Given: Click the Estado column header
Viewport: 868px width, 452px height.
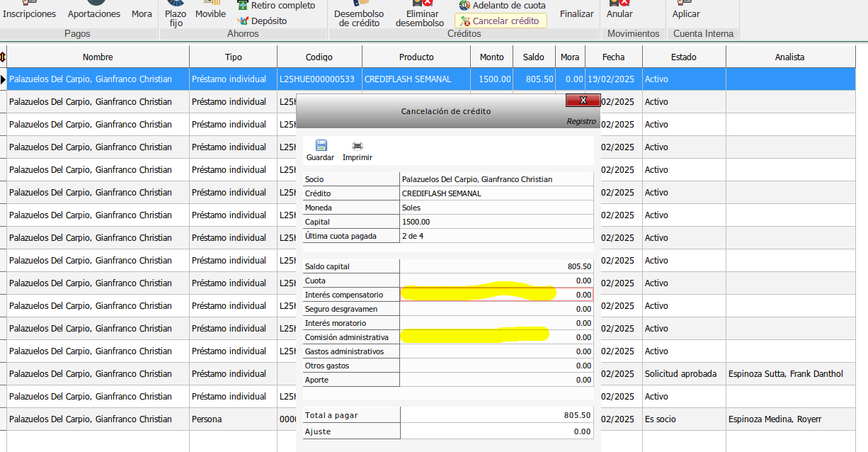Looking at the screenshot, I should (x=683, y=57).
